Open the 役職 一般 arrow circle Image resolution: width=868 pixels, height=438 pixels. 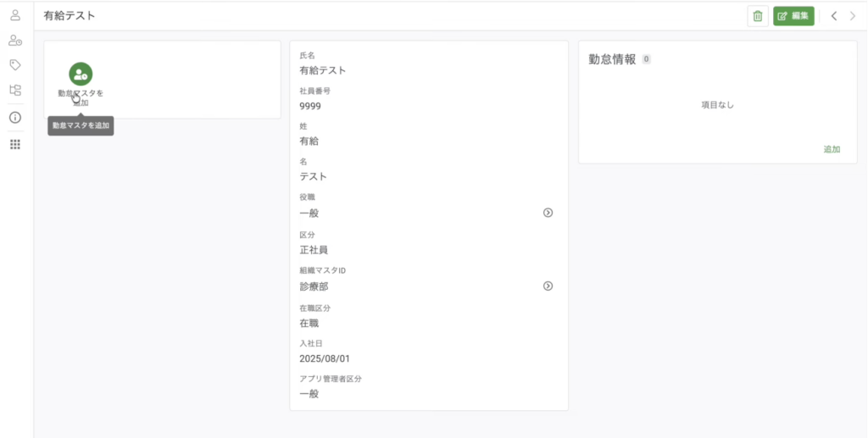[x=548, y=213]
